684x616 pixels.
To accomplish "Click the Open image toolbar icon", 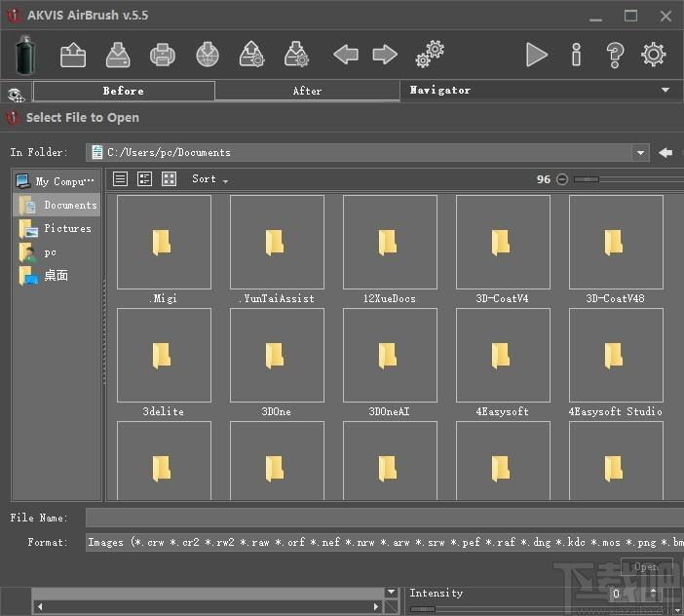I will coord(73,55).
